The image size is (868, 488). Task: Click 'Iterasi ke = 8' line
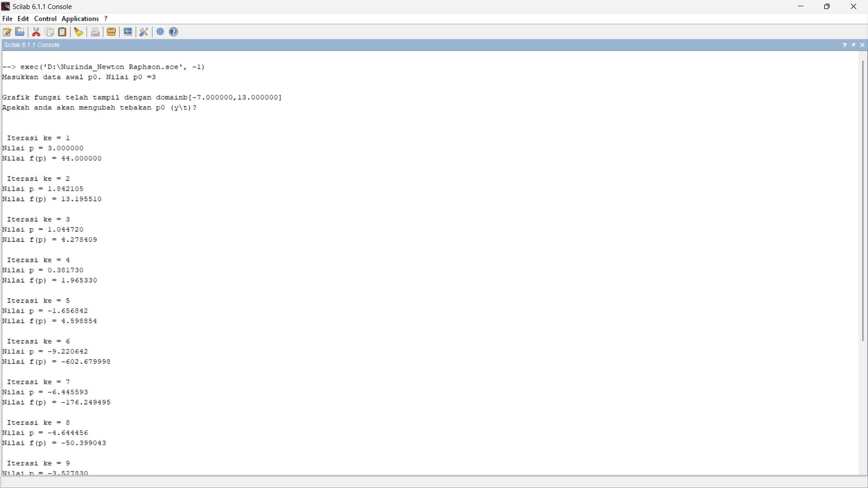(x=38, y=423)
